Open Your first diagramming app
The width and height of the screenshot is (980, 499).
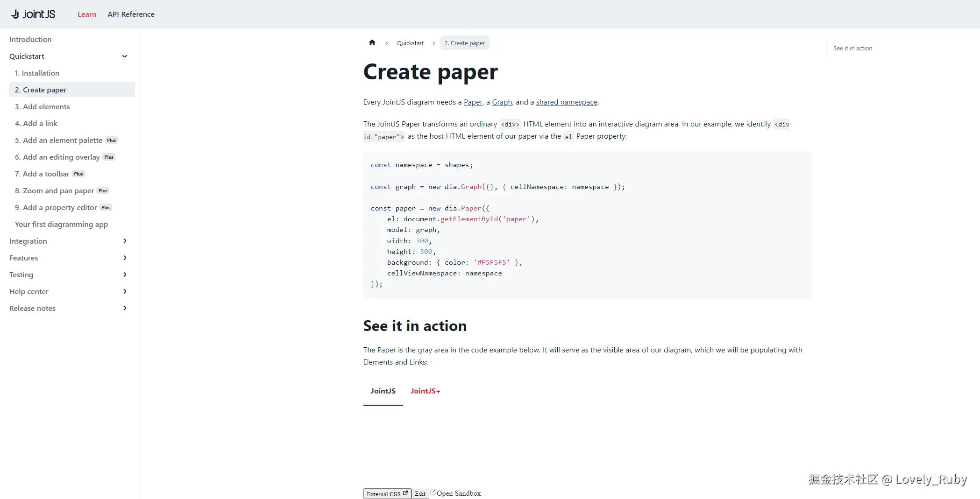61,224
